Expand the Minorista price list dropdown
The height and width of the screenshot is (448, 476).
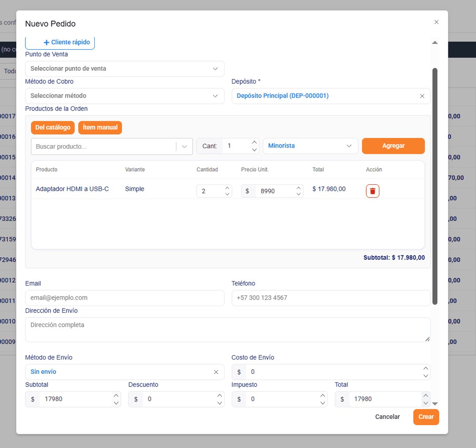[311, 146]
